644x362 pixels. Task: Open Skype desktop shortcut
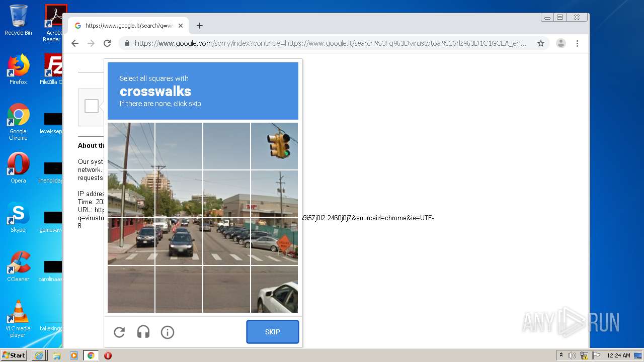tap(18, 217)
